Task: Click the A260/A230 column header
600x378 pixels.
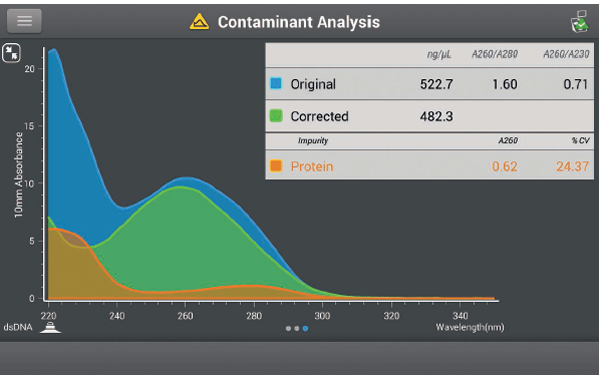Action: tap(566, 54)
